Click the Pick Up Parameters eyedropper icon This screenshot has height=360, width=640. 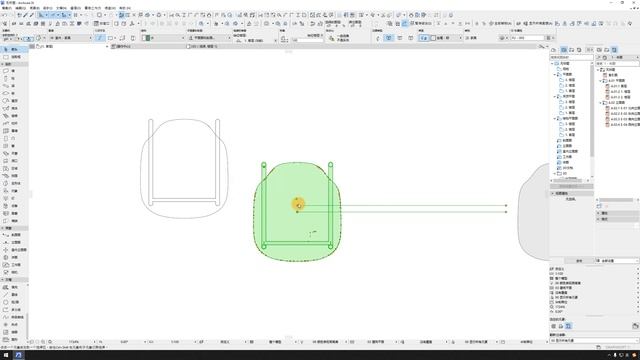26,15
